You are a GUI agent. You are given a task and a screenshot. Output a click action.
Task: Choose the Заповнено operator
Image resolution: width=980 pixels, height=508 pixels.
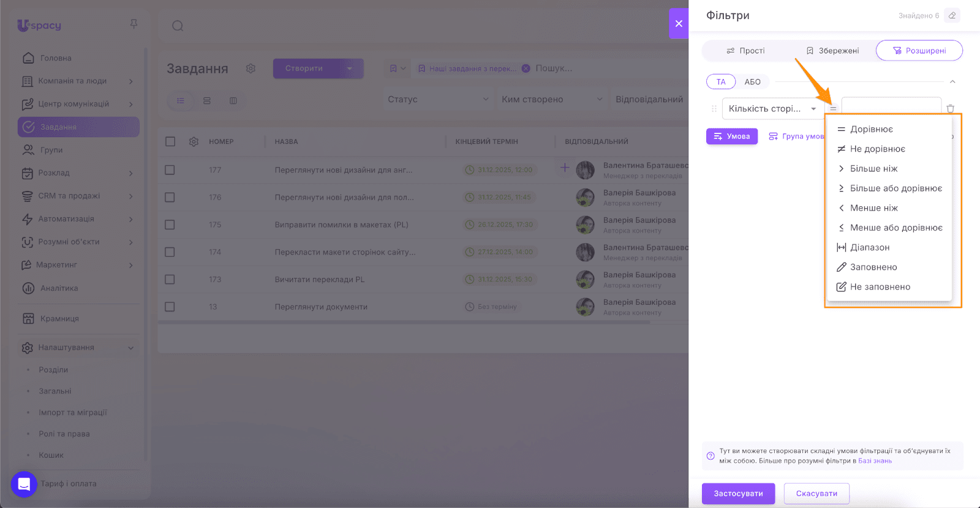[889, 267]
